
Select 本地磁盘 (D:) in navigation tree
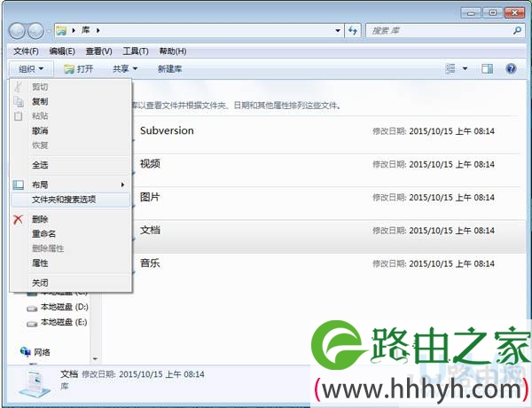pos(64,307)
